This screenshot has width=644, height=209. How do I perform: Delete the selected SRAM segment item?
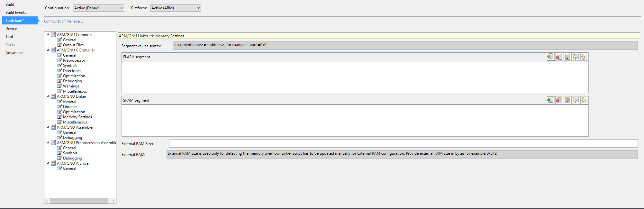pos(559,100)
